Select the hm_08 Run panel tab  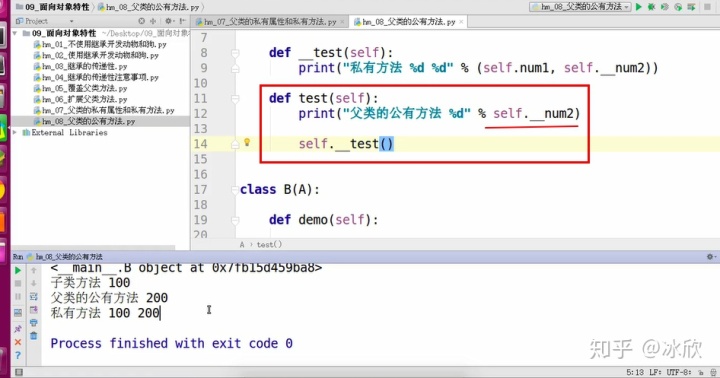click(64, 257)
